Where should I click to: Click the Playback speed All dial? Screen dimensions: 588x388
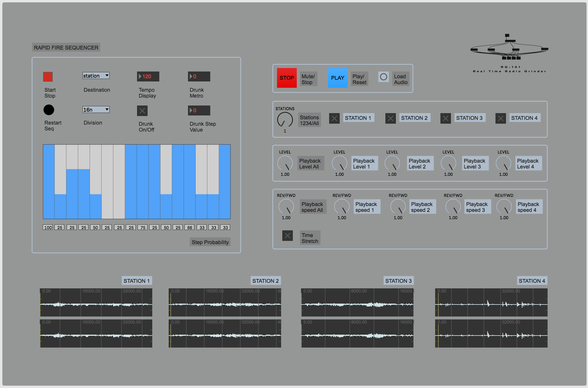click(x=286, y=207)
